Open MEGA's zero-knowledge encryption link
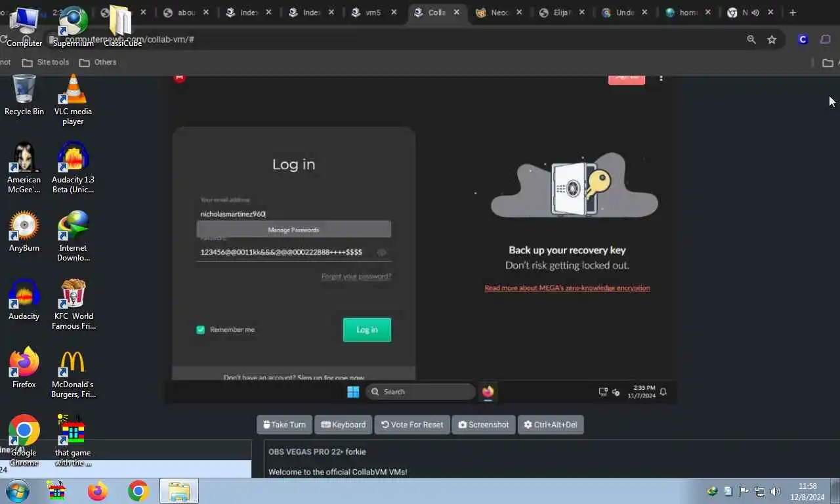Screen dimensions: 840x504 click(x=567, y=288)
